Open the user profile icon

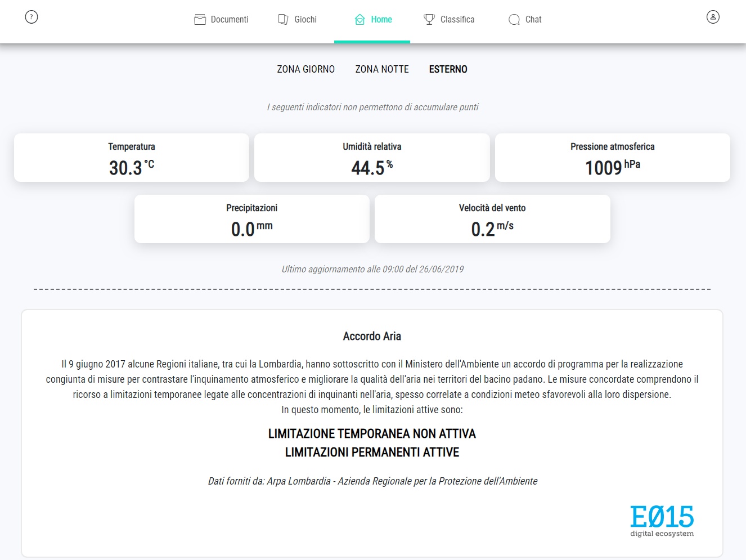(713, 17)
